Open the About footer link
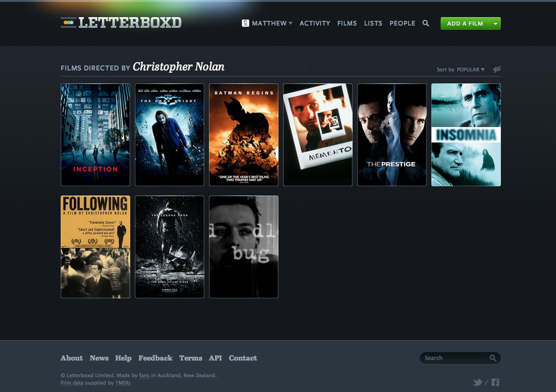556x392 pixels. coord(72,358)
